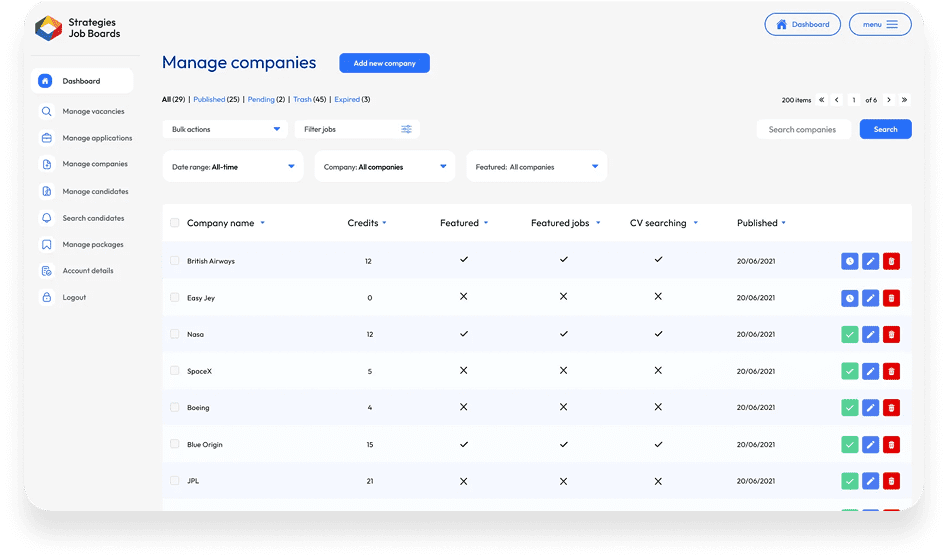The width and height of the screenshot is (948, 559).
Task: Click the Search companies input field
Action: coord(803,129)
